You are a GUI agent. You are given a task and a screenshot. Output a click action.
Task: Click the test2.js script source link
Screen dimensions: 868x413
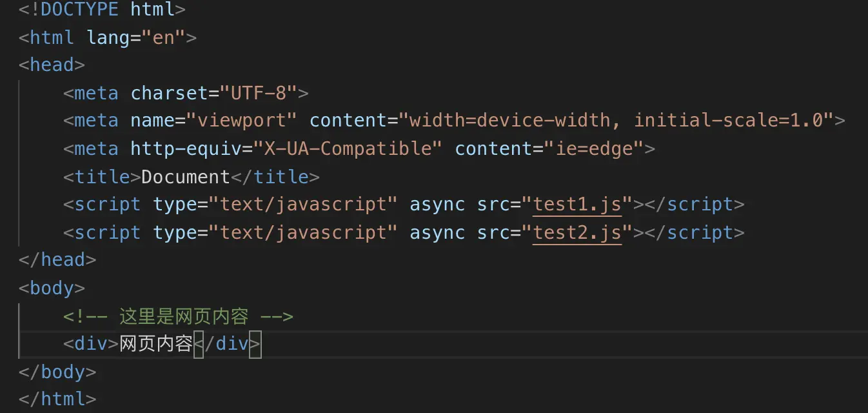click(577, 232)
